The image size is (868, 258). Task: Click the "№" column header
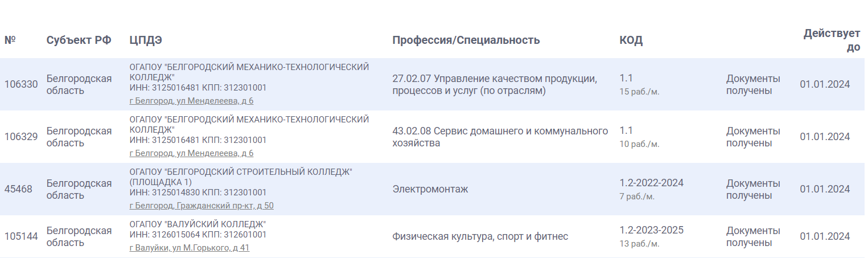coord(10,40)
